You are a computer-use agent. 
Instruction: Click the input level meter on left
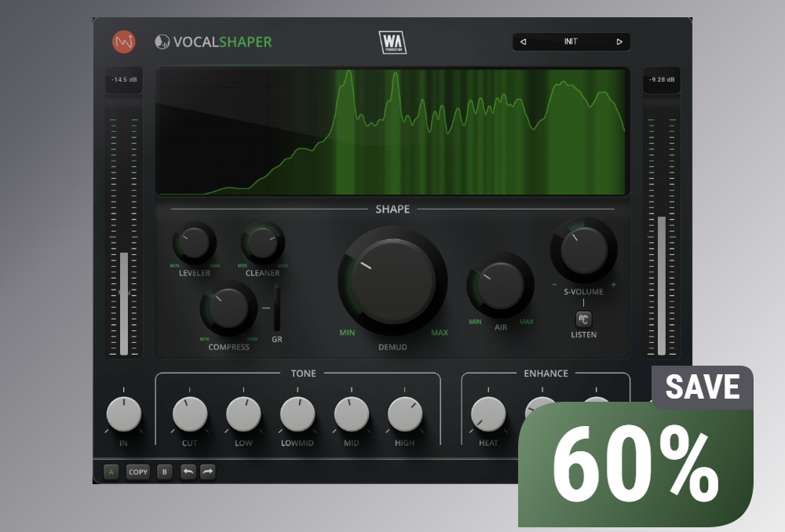point(124,236)
